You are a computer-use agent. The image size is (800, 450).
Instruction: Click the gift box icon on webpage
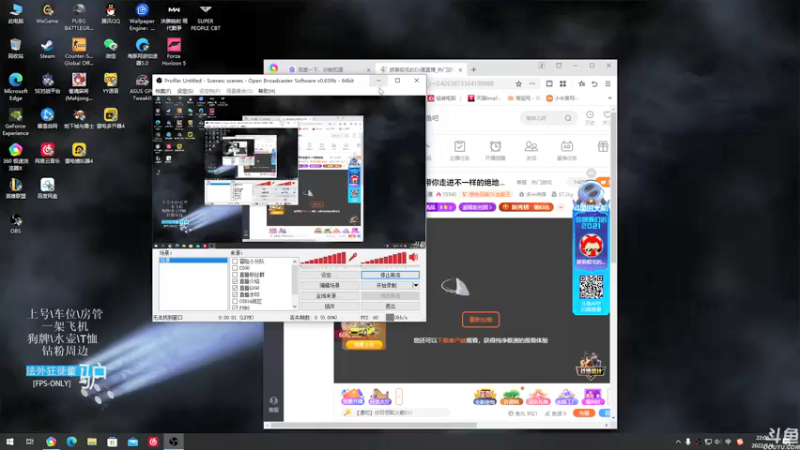click(x=603, y=147)
